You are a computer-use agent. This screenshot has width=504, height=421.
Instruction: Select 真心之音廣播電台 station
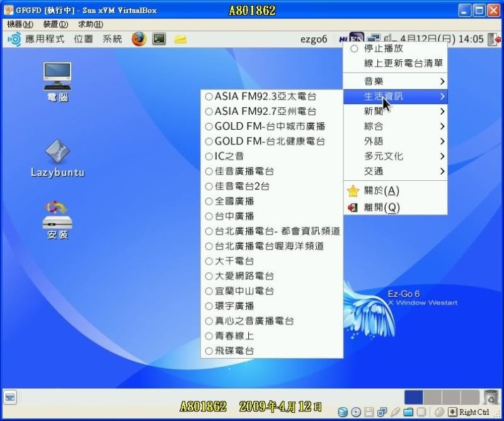[272, 321]
